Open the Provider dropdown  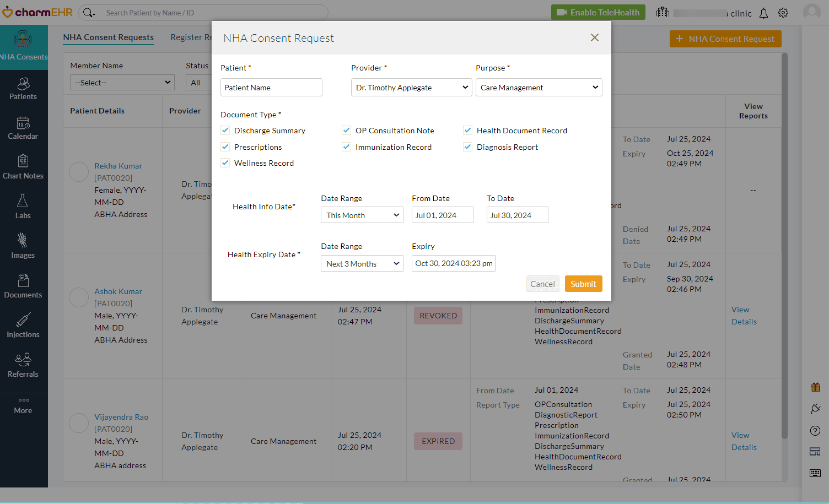point(411,87)
